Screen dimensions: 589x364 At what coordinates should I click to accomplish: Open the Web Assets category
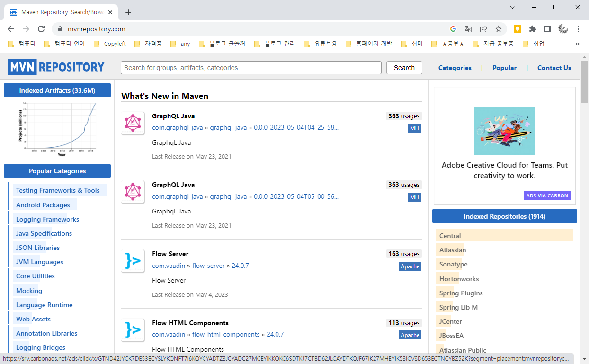33,319
